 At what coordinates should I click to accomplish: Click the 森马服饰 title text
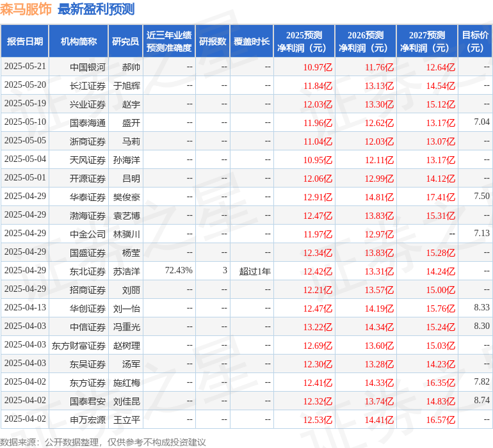tap(26, 10)
